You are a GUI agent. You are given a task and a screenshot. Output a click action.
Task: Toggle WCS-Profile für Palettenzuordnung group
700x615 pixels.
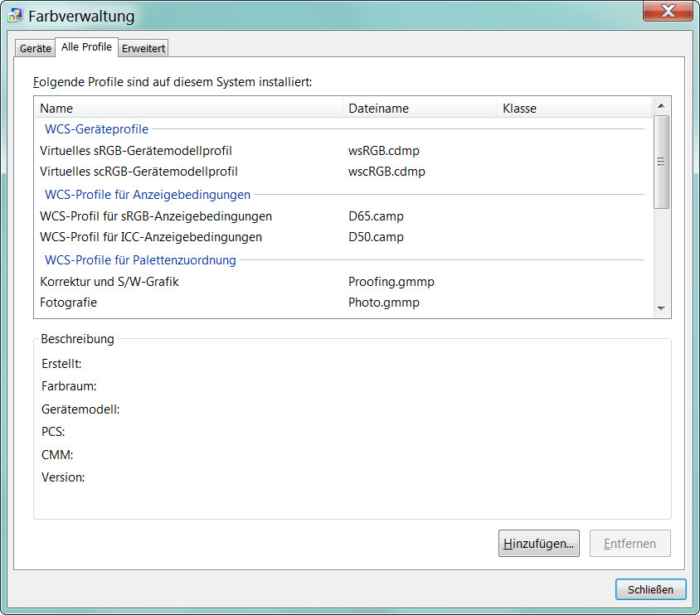coord(140,260)
